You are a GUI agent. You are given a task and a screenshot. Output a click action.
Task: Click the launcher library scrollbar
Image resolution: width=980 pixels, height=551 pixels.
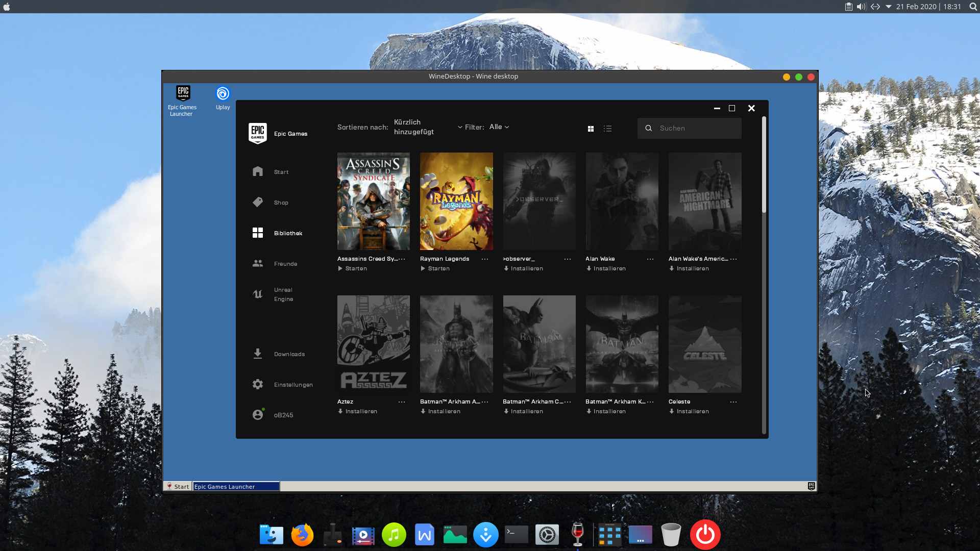(x=764, y=165)
